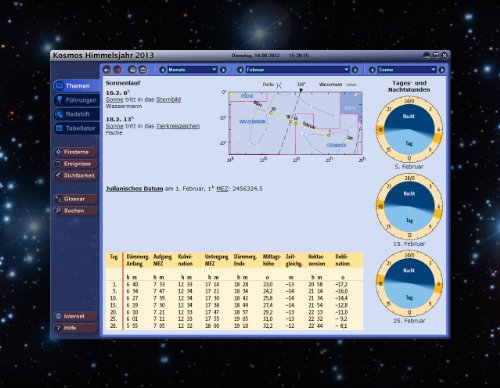Open the Ereignisse section
The image size is (500, 388).
coord(76,164)
